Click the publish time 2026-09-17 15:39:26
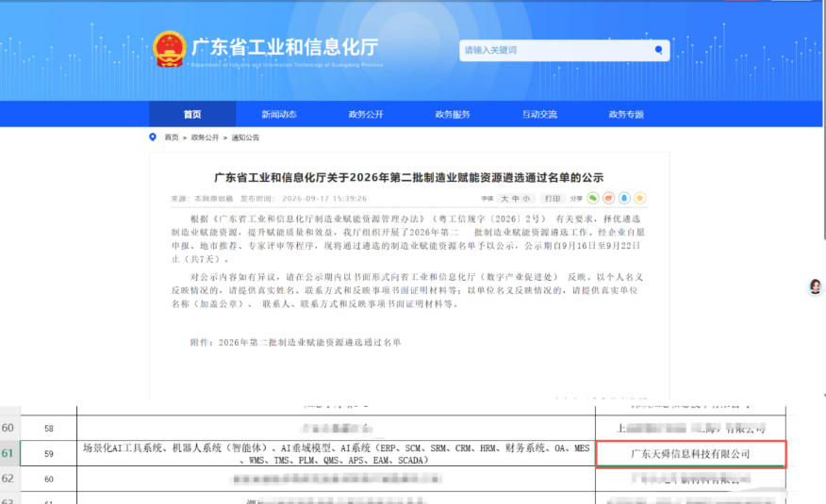The width and height of the screenshot is (826, 504). [324, 199]
